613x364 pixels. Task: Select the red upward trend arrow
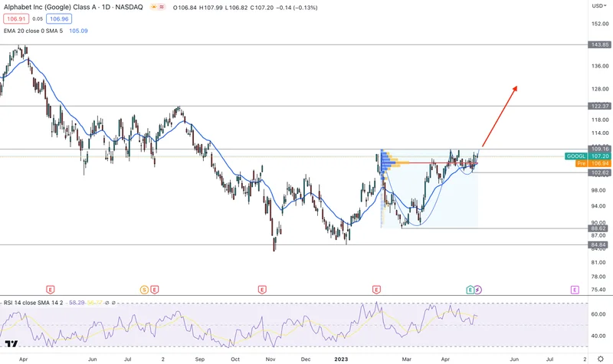pyautogui.click(x=500, y=116)
